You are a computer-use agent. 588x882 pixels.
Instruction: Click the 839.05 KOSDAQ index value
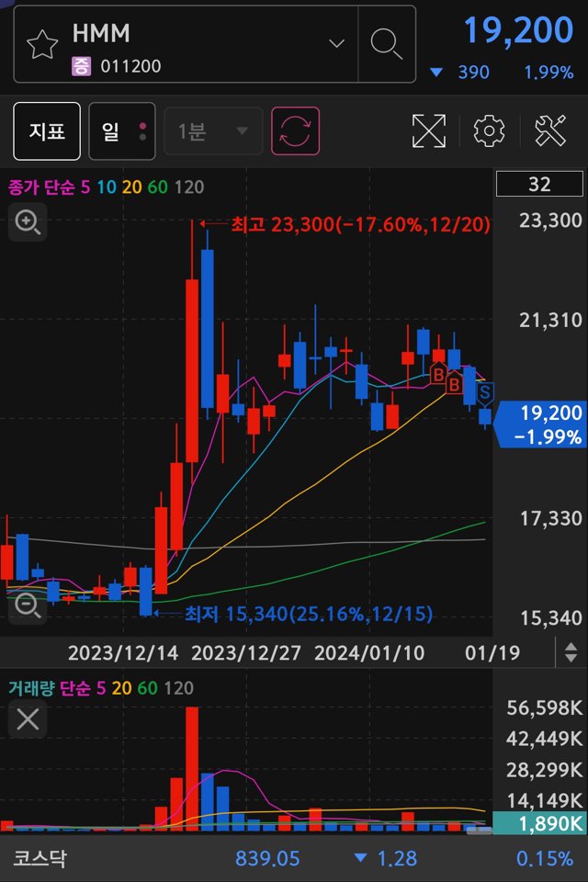[267, 858]
